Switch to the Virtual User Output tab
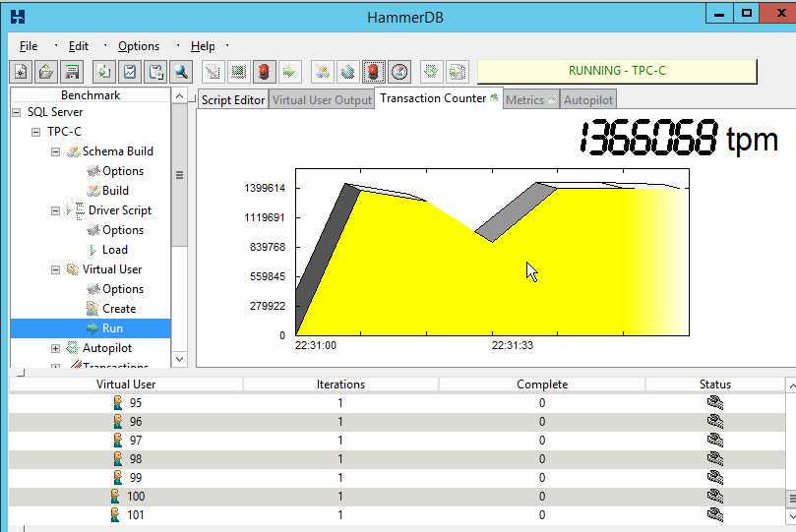This screenshot has height=532, width=796. (322, 100)
